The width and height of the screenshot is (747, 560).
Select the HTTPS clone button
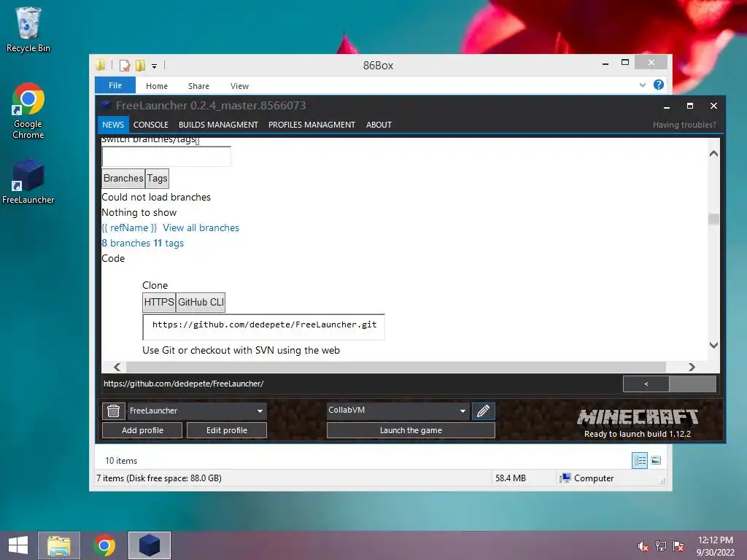pos(159,302)
